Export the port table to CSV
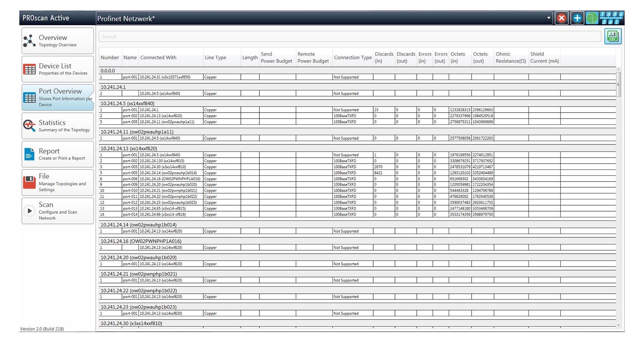The image size is (644, 342). tap(613, 36)
